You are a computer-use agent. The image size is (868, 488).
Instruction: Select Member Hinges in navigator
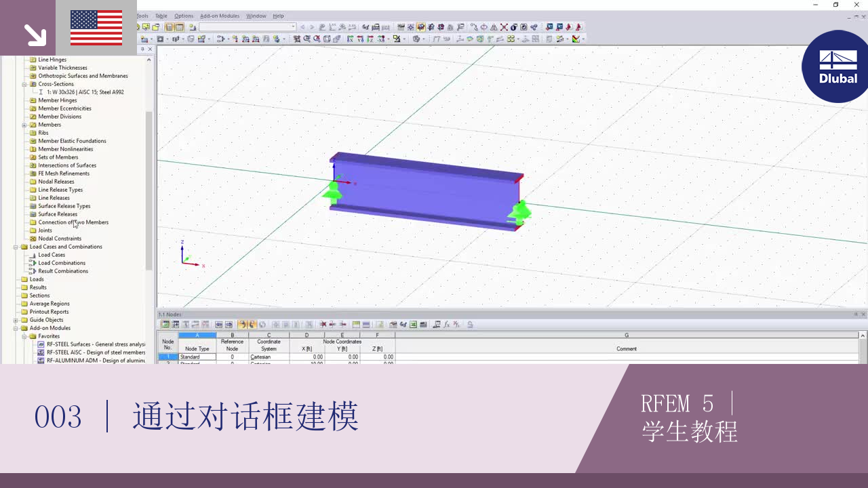[x=58, y=100]
